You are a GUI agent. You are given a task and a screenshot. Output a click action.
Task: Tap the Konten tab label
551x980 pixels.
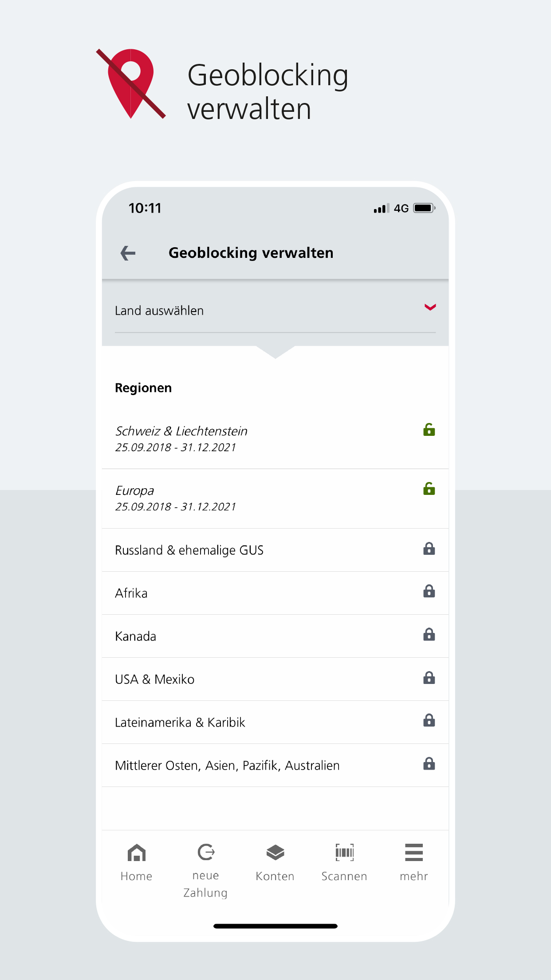275,876
